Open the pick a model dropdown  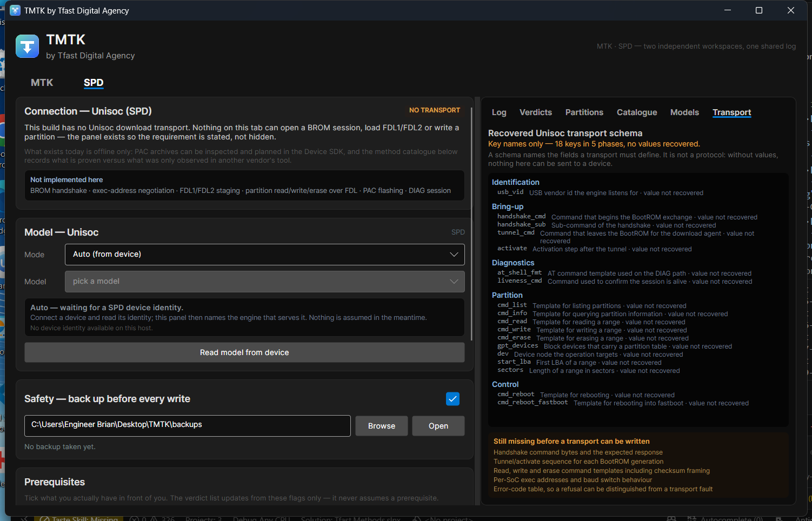point(265,282)
